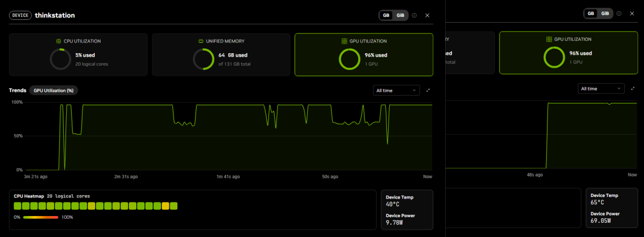Click the GPU grid icon in thinkstation's GPU card
644x237 pixels.
pyautogui.click(x=345, y=41)
